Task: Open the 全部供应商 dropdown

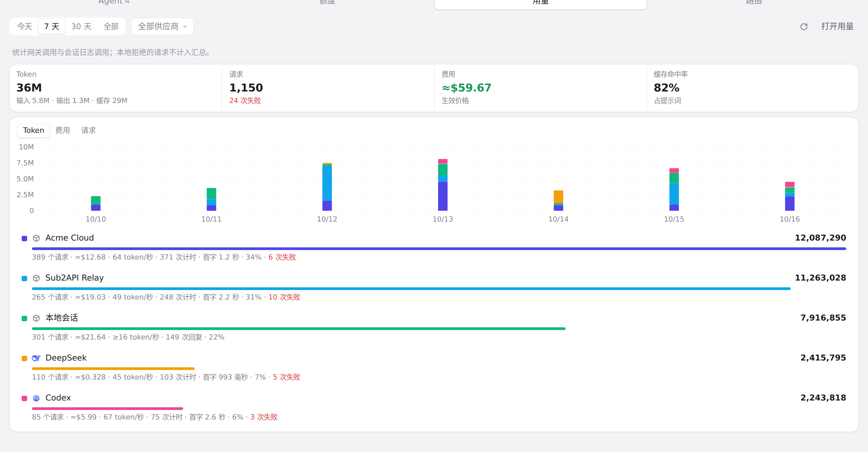Action: [162, 26]
